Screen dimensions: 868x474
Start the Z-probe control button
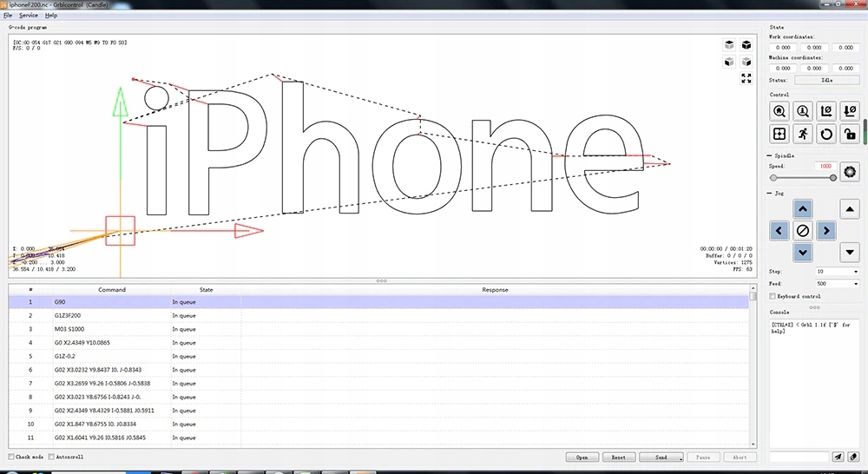pyautogui.click(x=803, y=110)
